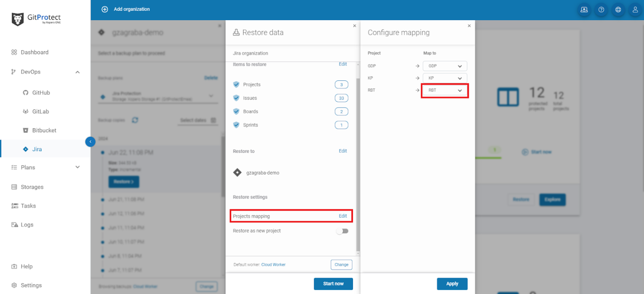Click the refresh backup copies icon
This screenshot has height=294, width=644.
tap(135, 120)
